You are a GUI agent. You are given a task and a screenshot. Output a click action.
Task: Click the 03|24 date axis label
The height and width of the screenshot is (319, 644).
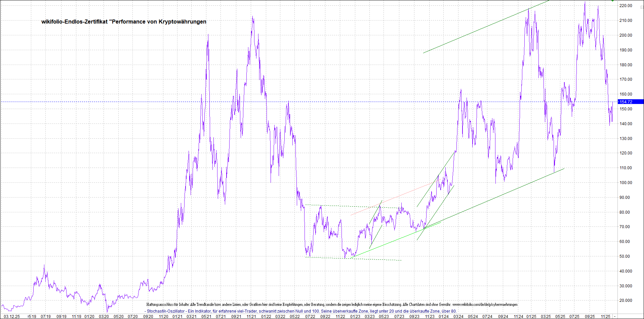458,316
